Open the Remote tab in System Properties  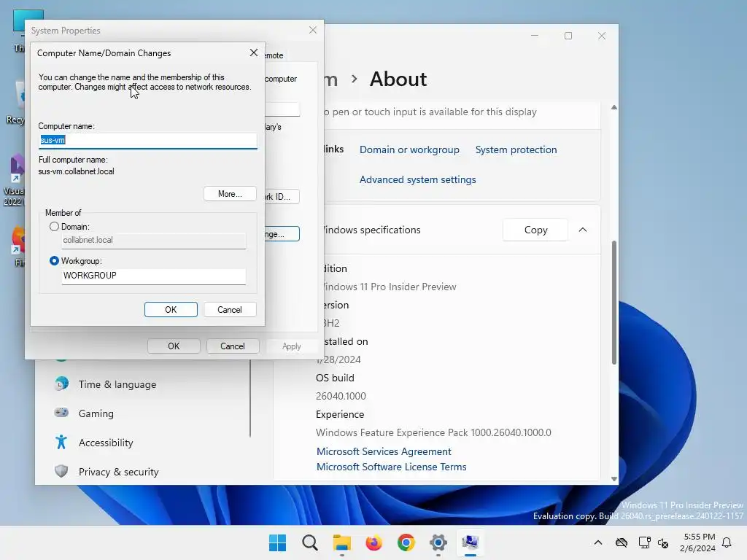274,55
